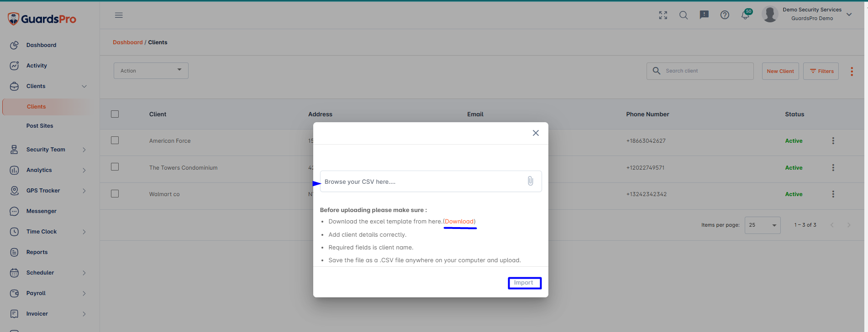Click the fullscreen expand icon
This screenshot has height=332, width=868.
pyautogui.click(x=663, y=15)
